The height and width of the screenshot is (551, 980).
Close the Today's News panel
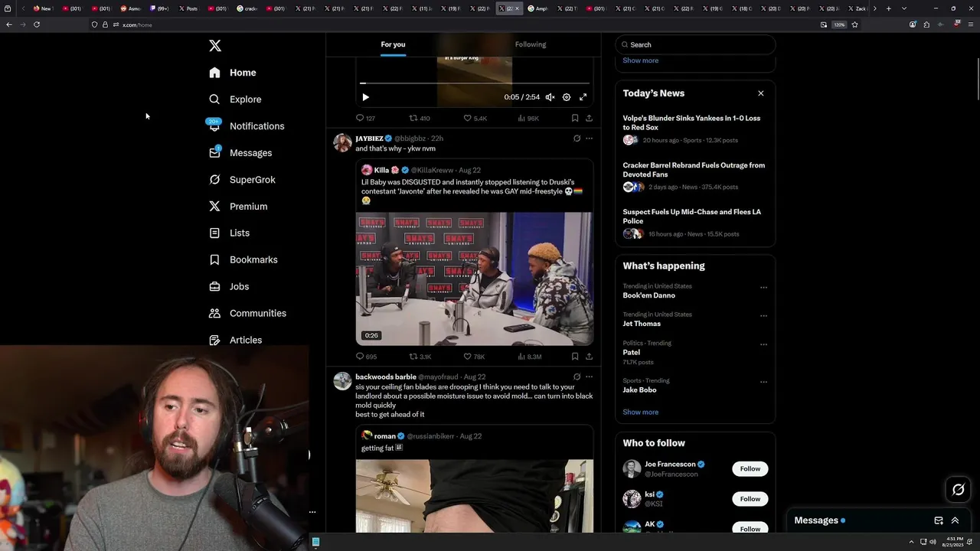pos(760,93)
